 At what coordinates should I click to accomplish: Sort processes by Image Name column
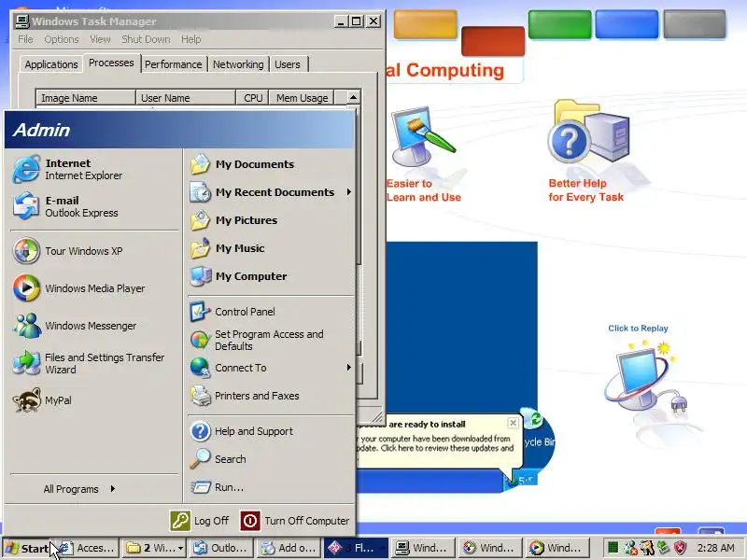[x=86, y=98]
